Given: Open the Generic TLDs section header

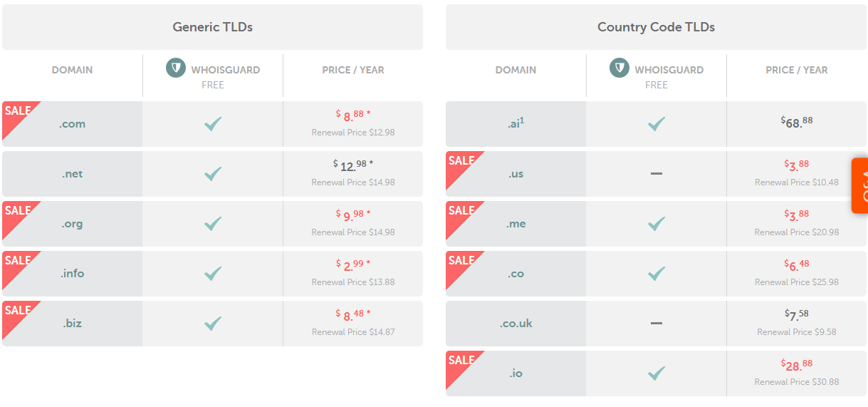Looking at the screenshot, I should (212, 27).
